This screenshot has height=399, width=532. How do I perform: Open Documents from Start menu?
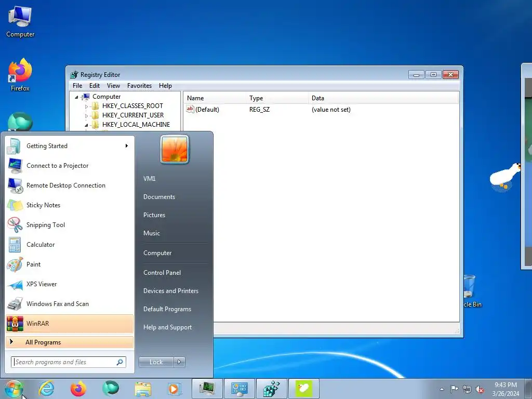point(159,197)
